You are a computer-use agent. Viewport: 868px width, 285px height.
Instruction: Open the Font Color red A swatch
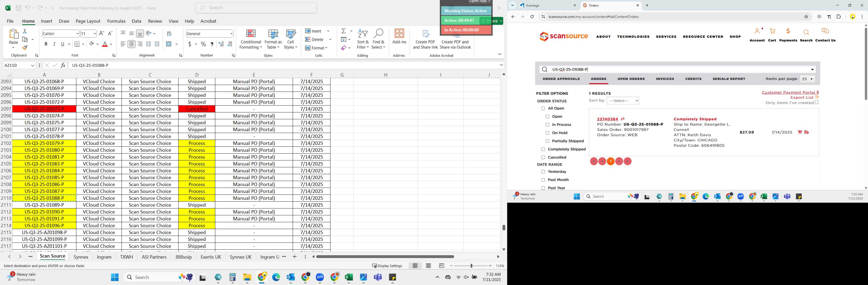pyautogui.click(x=105, y=44)
